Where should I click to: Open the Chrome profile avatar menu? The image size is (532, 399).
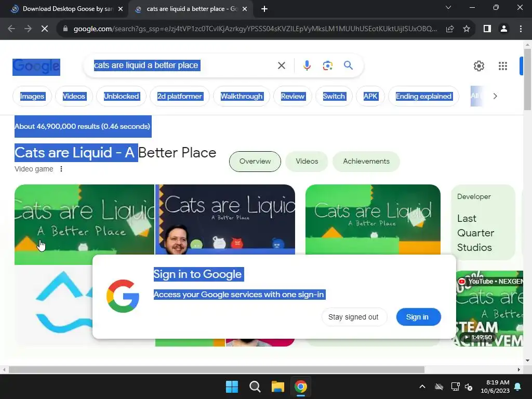pos(504,29)
